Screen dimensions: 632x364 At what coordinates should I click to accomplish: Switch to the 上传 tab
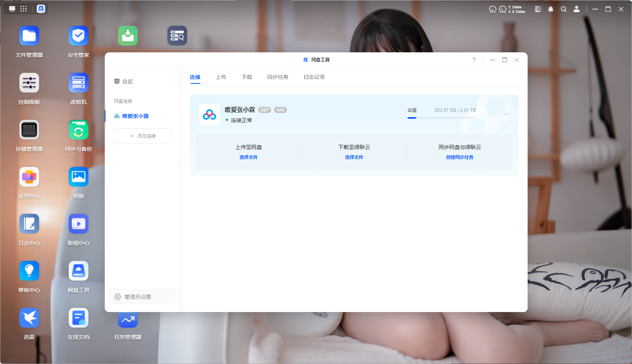point(221,77)
